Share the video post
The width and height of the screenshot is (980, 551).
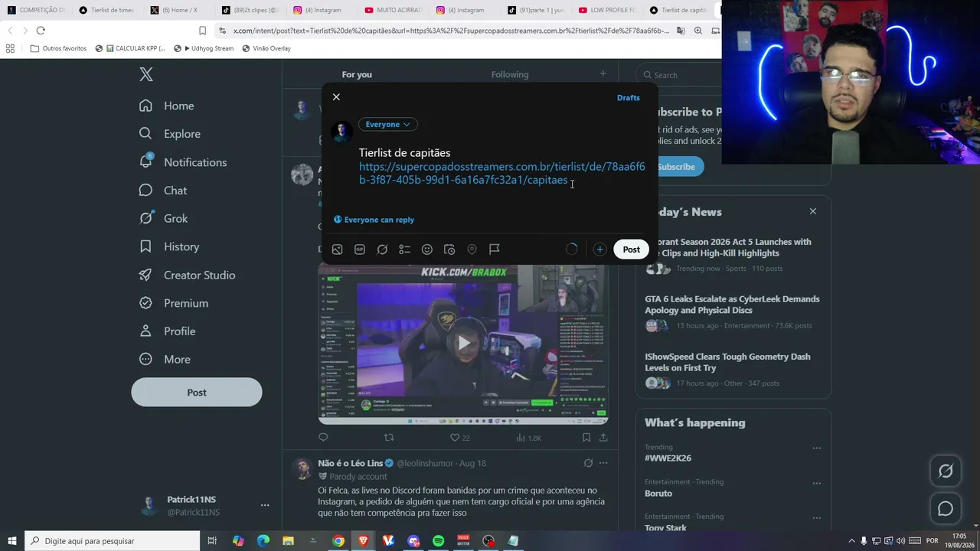[x=603, y=438]
